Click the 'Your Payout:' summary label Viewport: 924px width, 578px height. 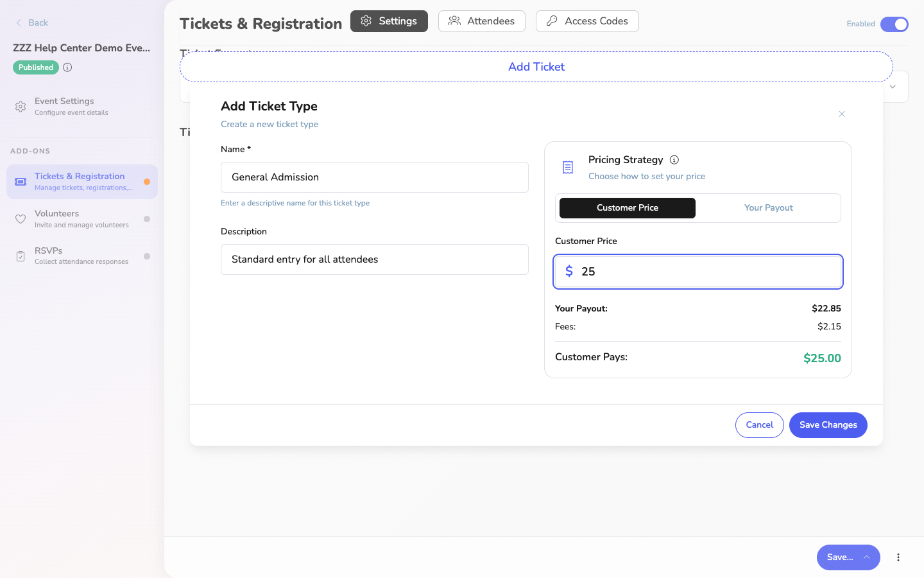coord(581,309)
